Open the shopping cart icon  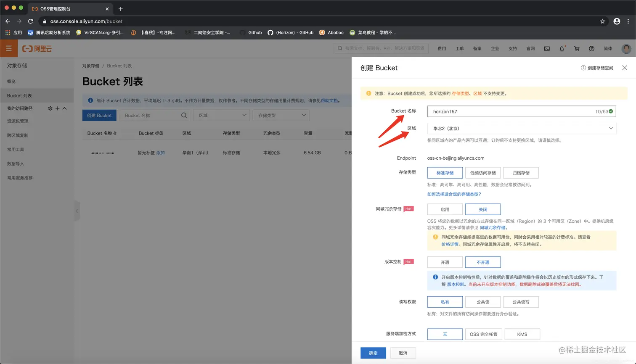pyautogui.click(x=577, y=49)
